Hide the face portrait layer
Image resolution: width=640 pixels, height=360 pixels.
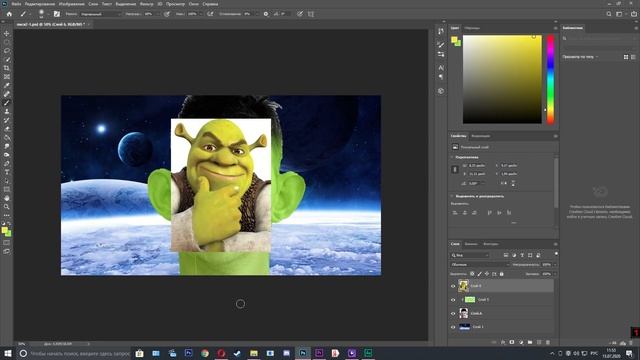tap(453, 313)
